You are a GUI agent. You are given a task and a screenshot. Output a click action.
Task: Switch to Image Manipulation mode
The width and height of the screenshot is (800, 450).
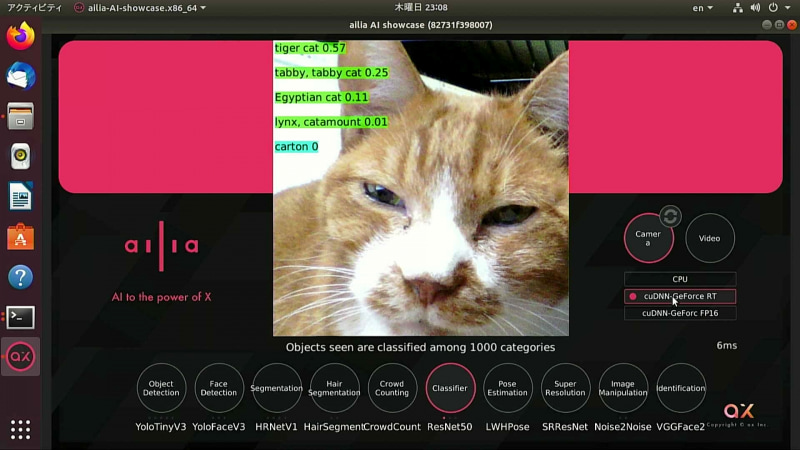(x=623, y=388)
